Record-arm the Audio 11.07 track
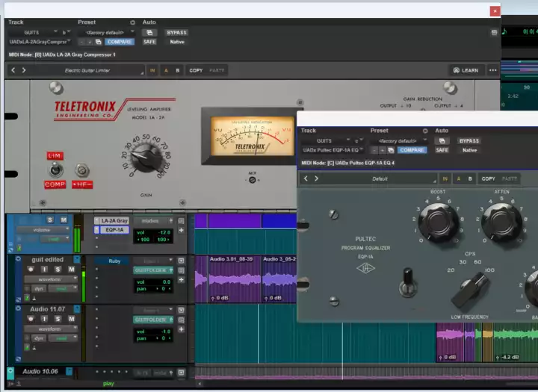 (x=31, y=319)
